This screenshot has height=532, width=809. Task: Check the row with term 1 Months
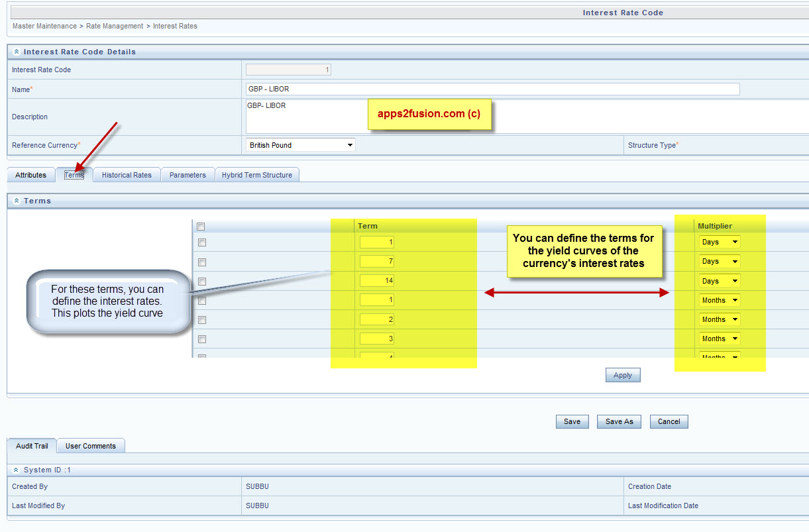(x=202, y=300)
